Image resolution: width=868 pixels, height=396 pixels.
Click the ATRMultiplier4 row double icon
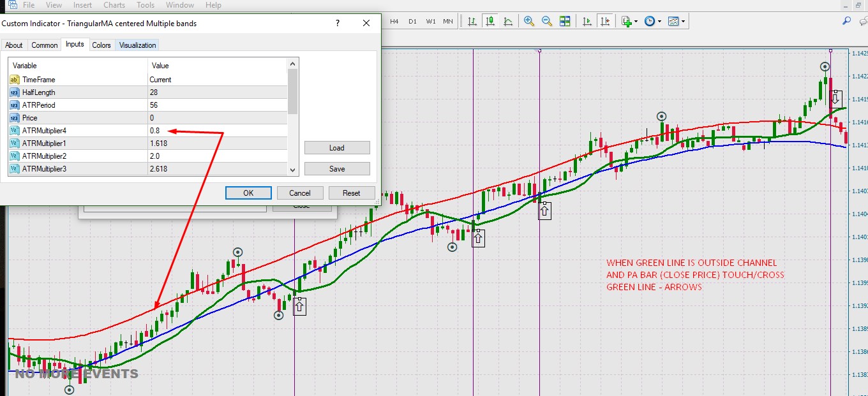pos(15,131)
